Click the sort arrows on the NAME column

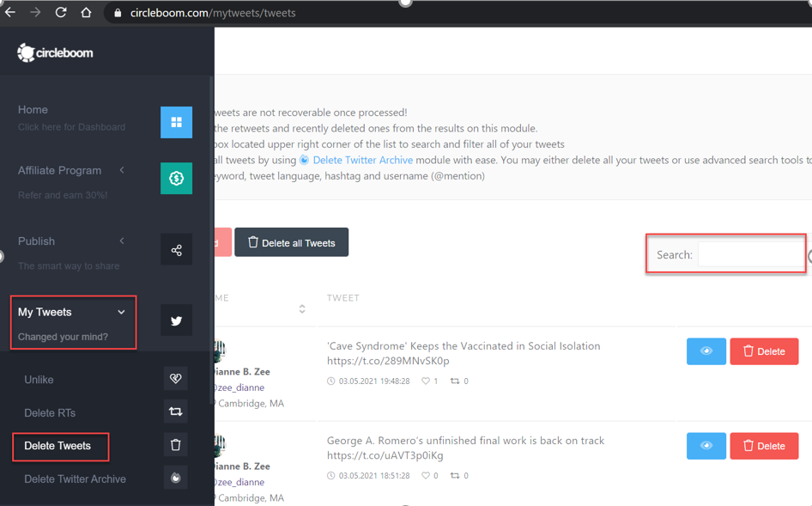pyautogui.click(x=301, y=307)
